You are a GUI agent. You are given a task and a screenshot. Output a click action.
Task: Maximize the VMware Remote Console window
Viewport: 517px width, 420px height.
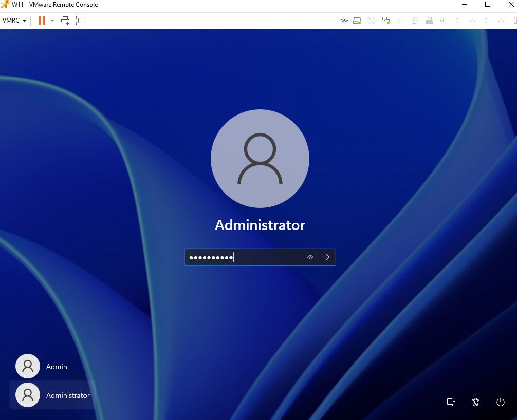coord(488,4)
